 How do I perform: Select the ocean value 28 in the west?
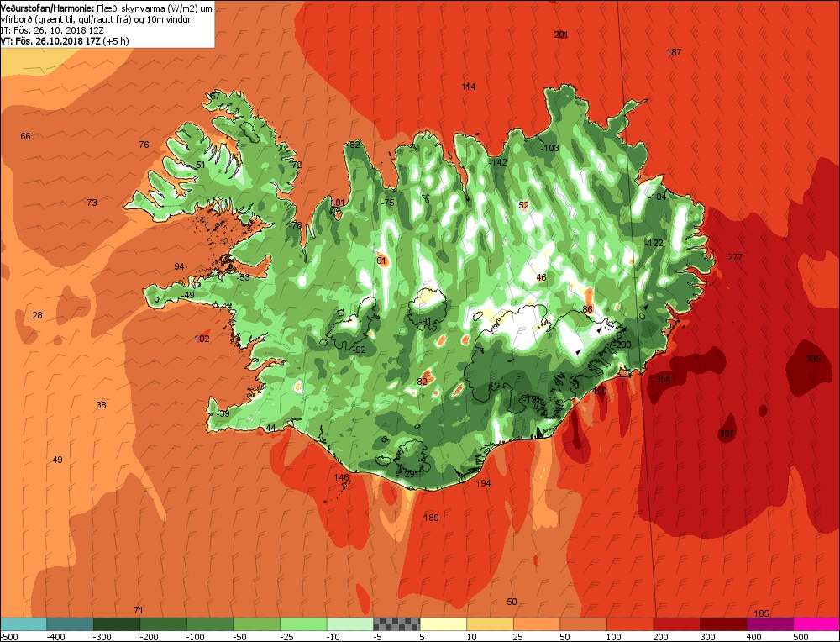point(37,315)
